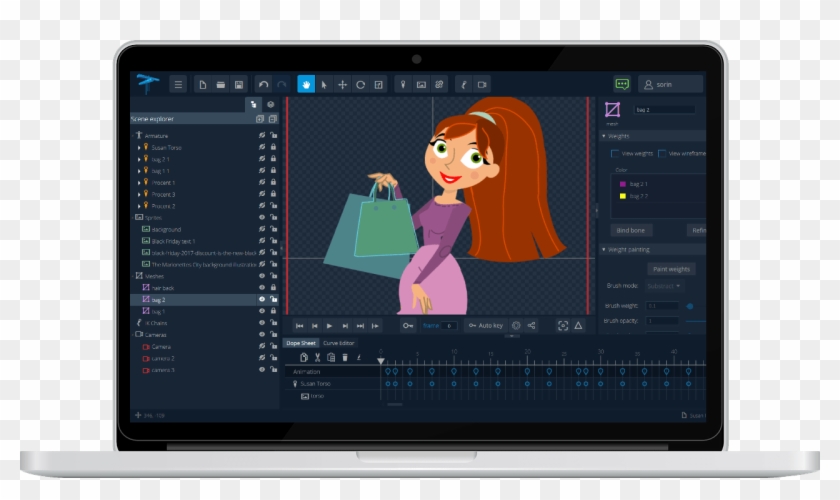Image resolution: width=840 pixels, height=500 pixels.
Task: Switch to the Curve Editor tab
Action: 339,343
